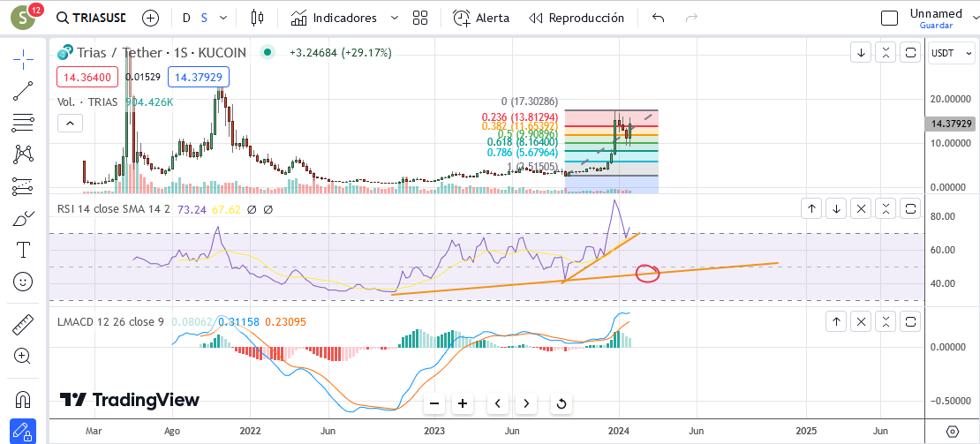This screenshot has width=980, height=444.
Task: Select the S weekly interval
Action: (204, 19)
